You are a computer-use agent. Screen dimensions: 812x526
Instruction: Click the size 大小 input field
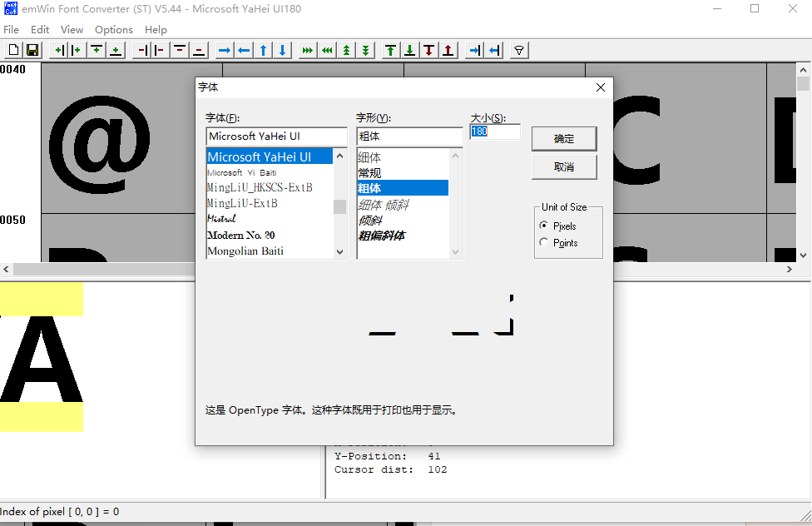495,131
